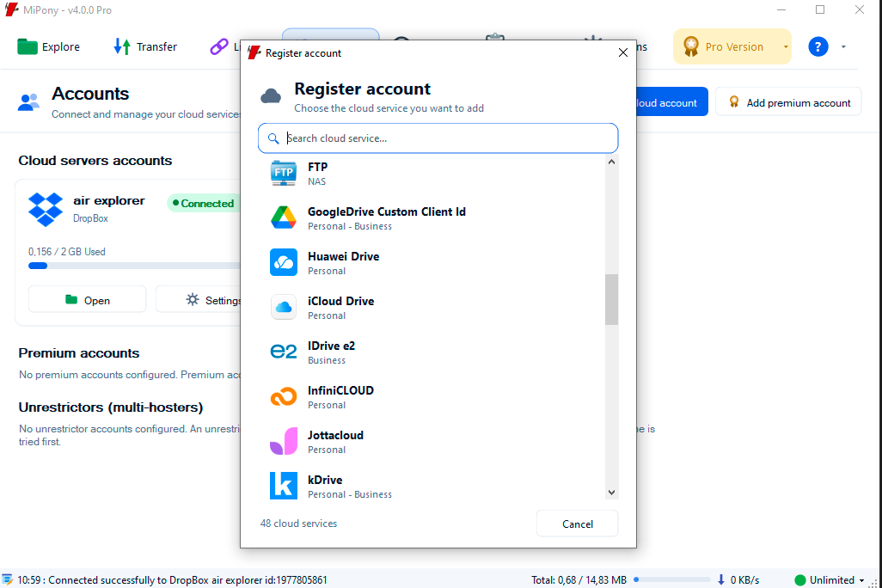Image resolution: width=882 pixels, height=588 pixels.
Task: Select the Google Drive triangle icon
Action: [284, 217]
